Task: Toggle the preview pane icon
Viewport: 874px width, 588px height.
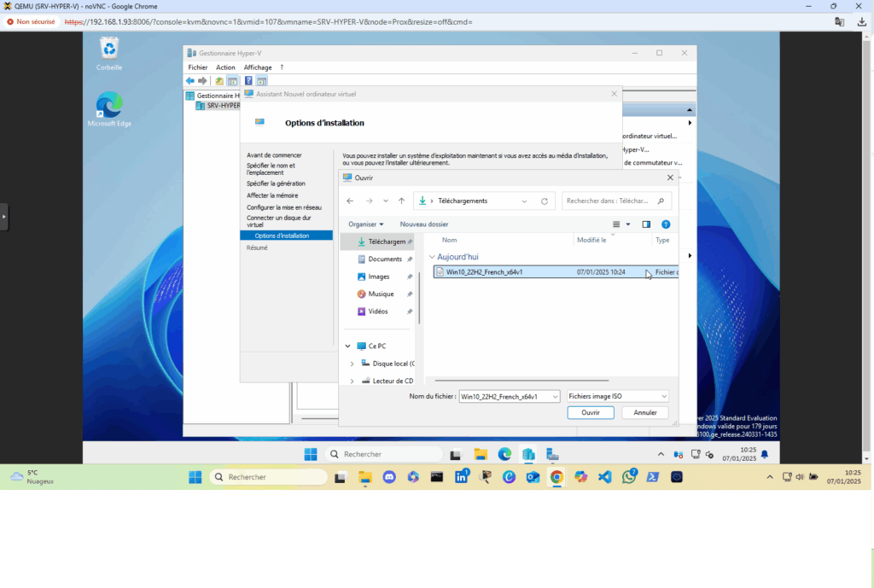Action: pyautogui.click(x=646, y=224)
